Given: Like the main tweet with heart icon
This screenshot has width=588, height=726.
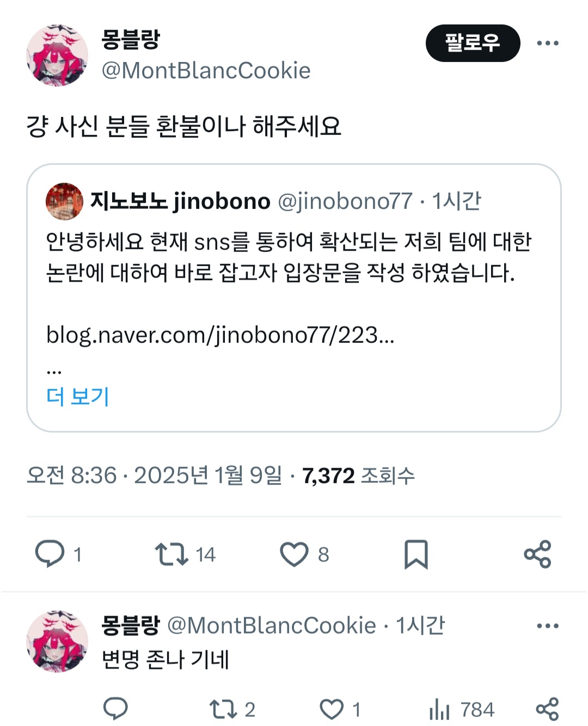Looking at the screenshot, I should [x=294, y=554].
